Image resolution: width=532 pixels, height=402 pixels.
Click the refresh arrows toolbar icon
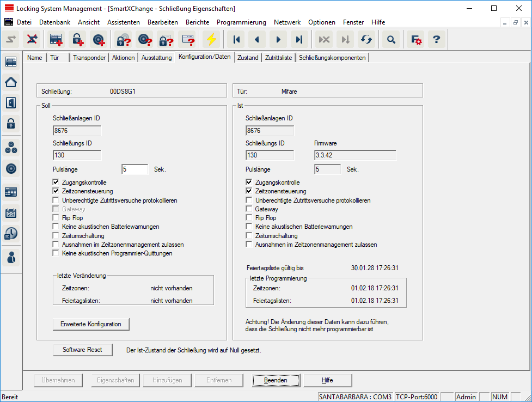[x=366, y=39]
